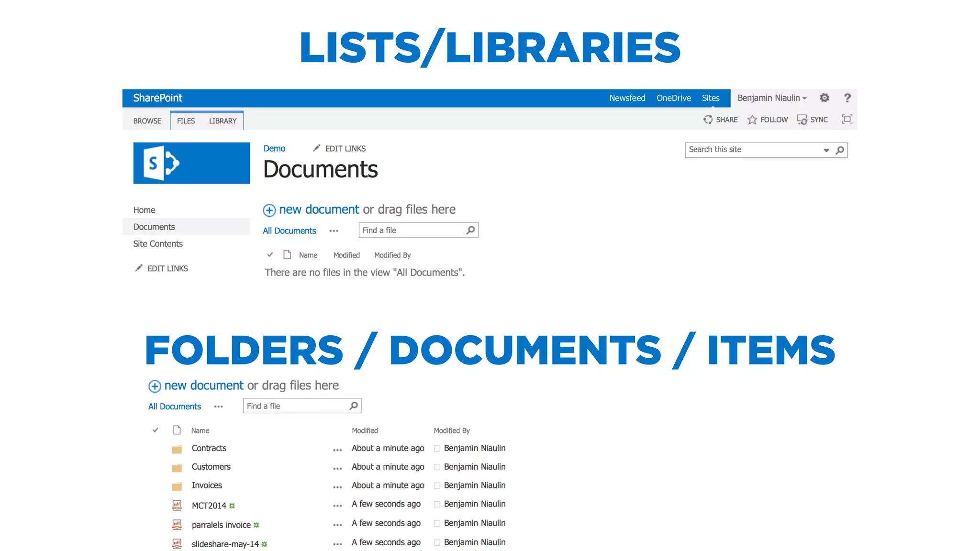Click the SharePoint site logo
The image size is (980, 551).
click(x=191, y=163)
